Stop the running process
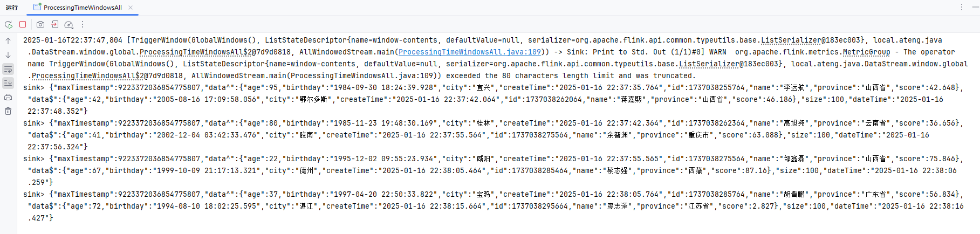The width and height of the screenshot is (980, 234). coord(23,24)
